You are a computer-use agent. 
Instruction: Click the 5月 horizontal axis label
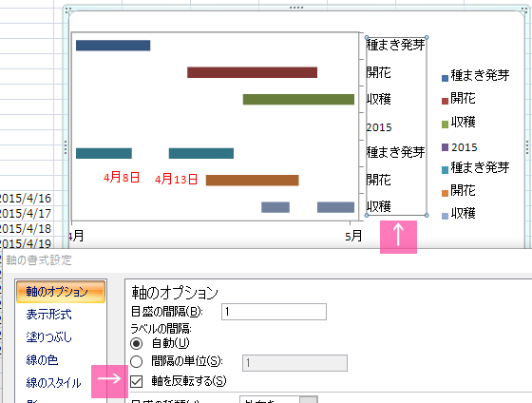(x=353, y=236)
